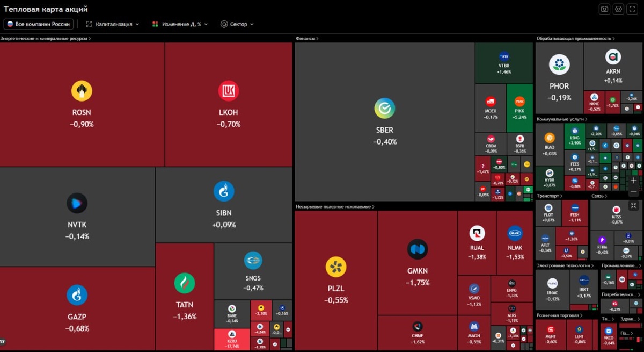
Task: Click the TATN Tatneft logo
Action: (x=185, y=283)
